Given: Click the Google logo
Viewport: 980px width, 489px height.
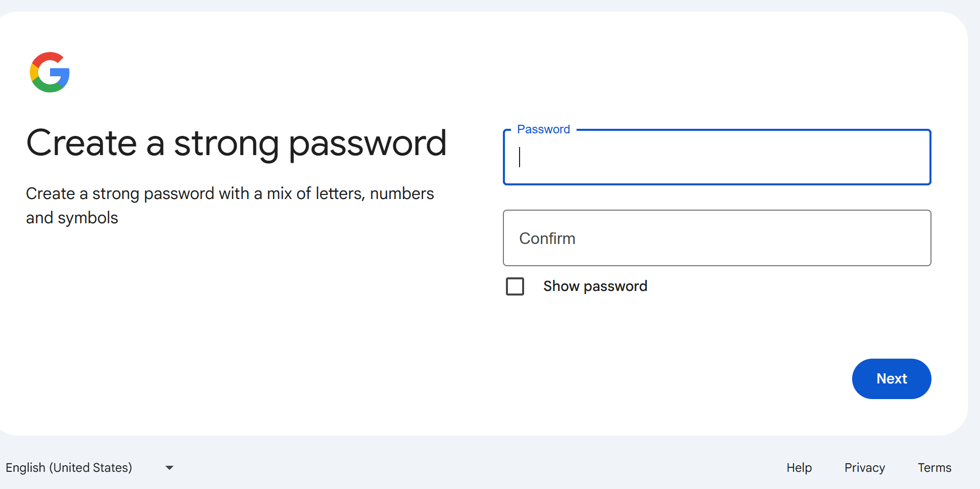Looking at the screenshot, I should [x=50, y=72].
